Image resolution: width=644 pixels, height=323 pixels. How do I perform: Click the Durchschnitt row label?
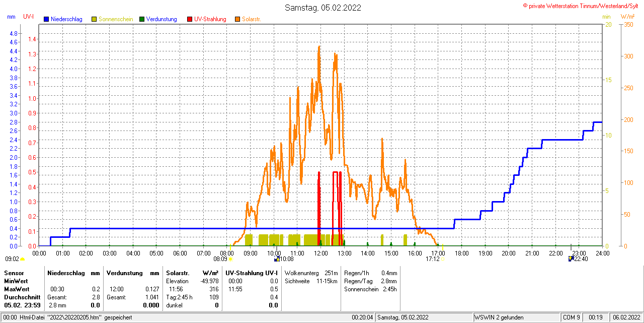pyautogui.click(x=22, y=297)
